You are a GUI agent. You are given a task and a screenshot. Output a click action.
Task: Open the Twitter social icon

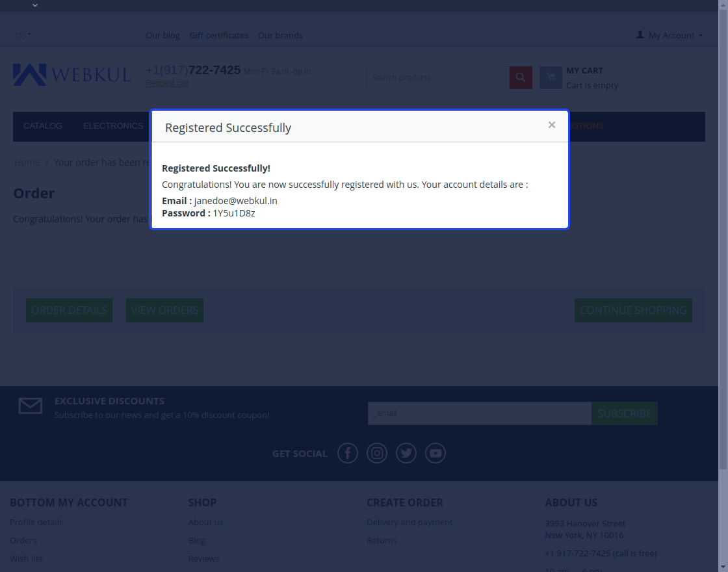[406, 453]
